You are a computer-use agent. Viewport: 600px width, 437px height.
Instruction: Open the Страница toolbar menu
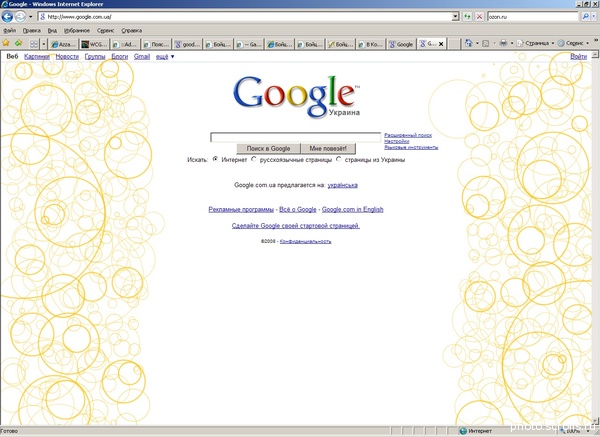pos(536,43)
